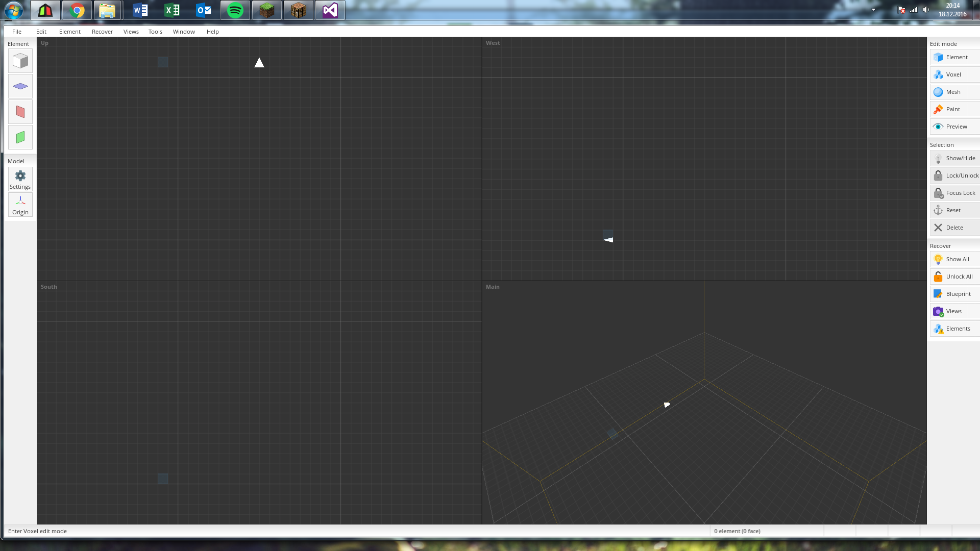Open Visual Studio from taskbar
This screenshot has height=551, width=980.
(330, 10)
